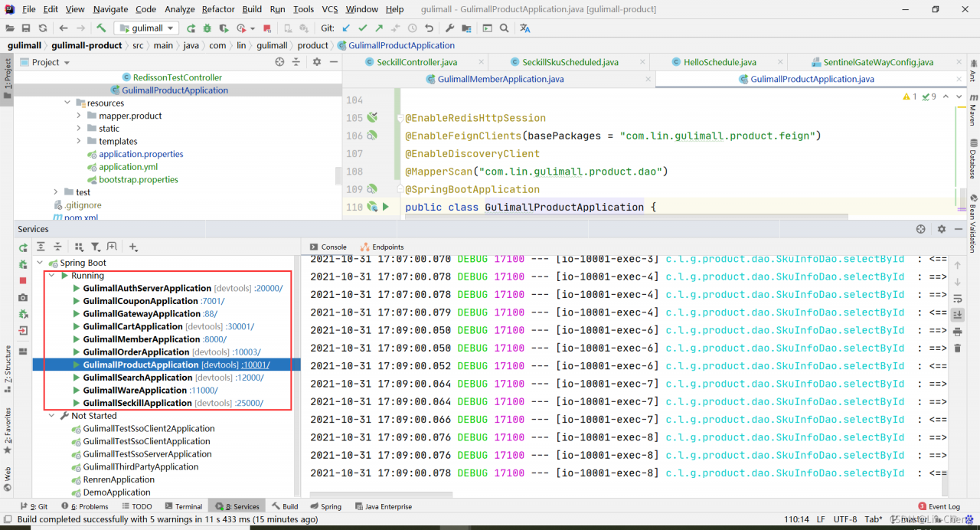Switch to the Endpoints tab
Screen dimensions: 980x530
(x=381, y=247)
